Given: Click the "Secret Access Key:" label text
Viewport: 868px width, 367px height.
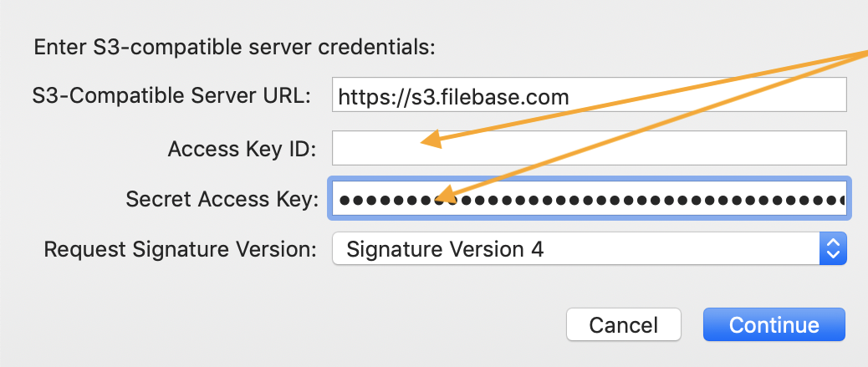Looking at the screenshot, I should coord(222,199).
